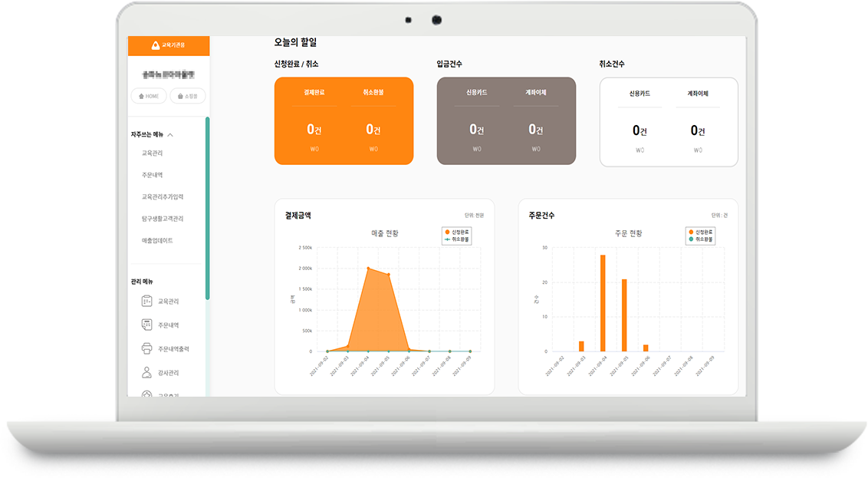Toggle 신청완료 legend in 주문 현황 chart
This screenshot has height=478, width=868.
pos(700,232)
